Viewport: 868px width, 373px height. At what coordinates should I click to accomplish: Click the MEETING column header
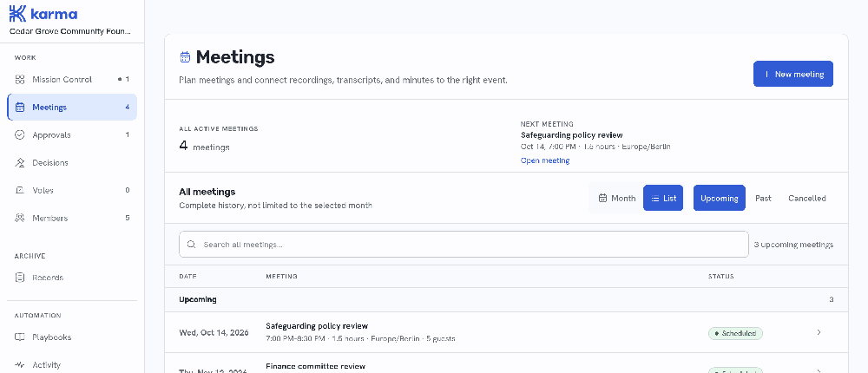(x=281, y=276)
